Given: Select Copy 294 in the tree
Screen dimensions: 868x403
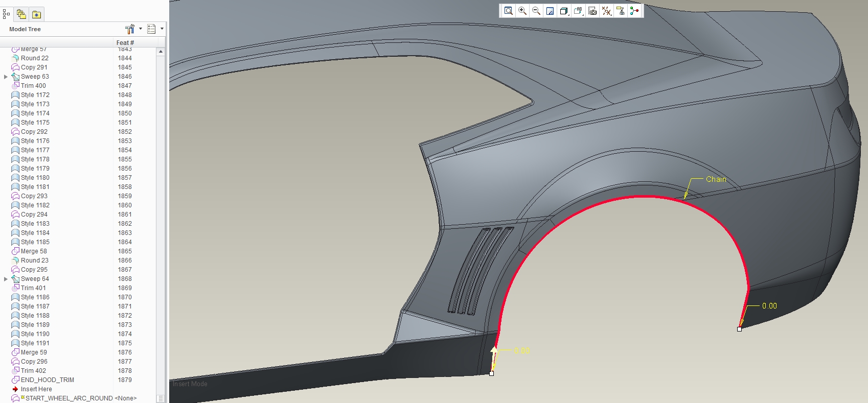Looking at the screenshot, I should [x=34, y=215].
